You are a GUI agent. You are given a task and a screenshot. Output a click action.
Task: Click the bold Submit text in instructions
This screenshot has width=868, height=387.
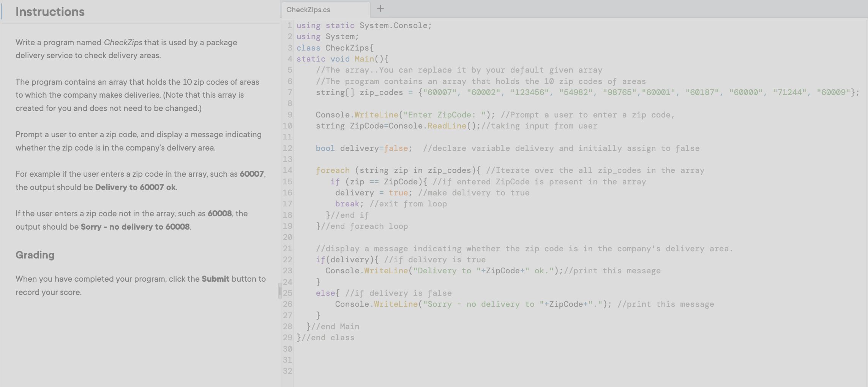pyautogui.click(x=215, y=279)
